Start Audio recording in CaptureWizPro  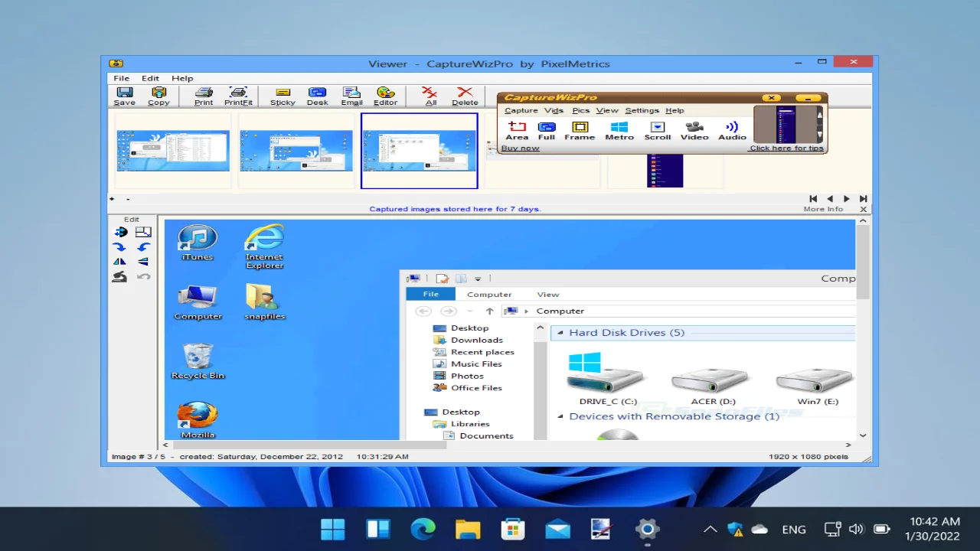pos(732,131)
